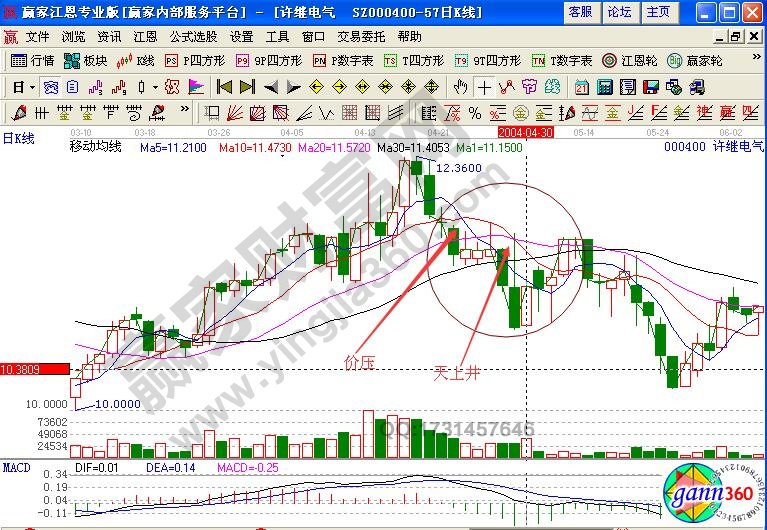Click the 2004-04-30 date marker
Screen dimensions: 767x530
click(525, 131)
